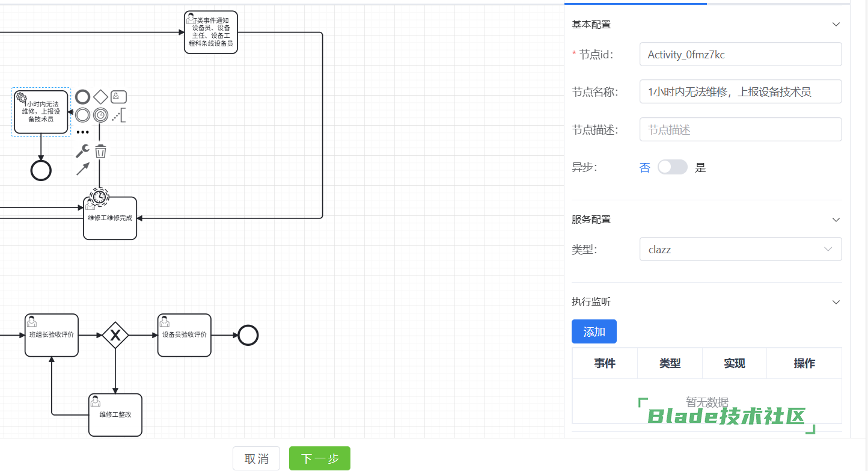The image size is (868, 471).
Task: Append timer intermediate event from context pad
Action: 100,115
